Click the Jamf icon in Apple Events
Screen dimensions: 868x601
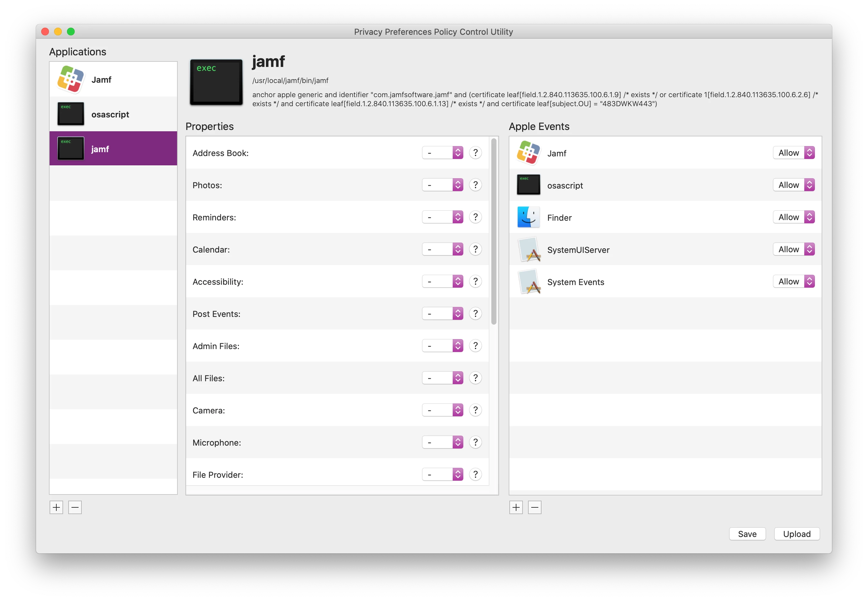(x=528, y=153)
